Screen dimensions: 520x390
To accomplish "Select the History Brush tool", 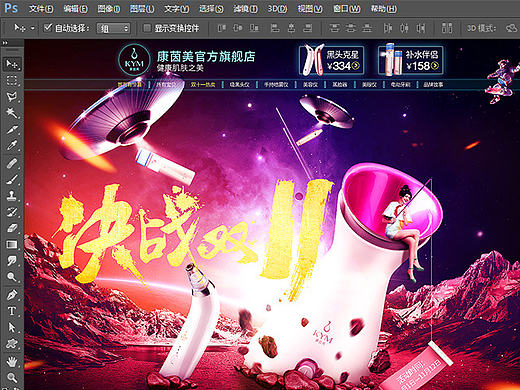I will (12, 212).
